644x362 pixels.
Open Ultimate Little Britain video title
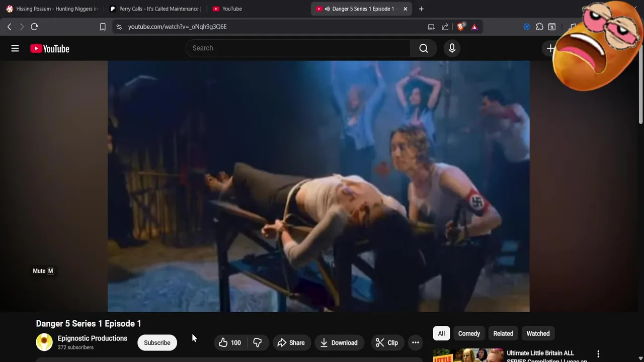(547, 356)
